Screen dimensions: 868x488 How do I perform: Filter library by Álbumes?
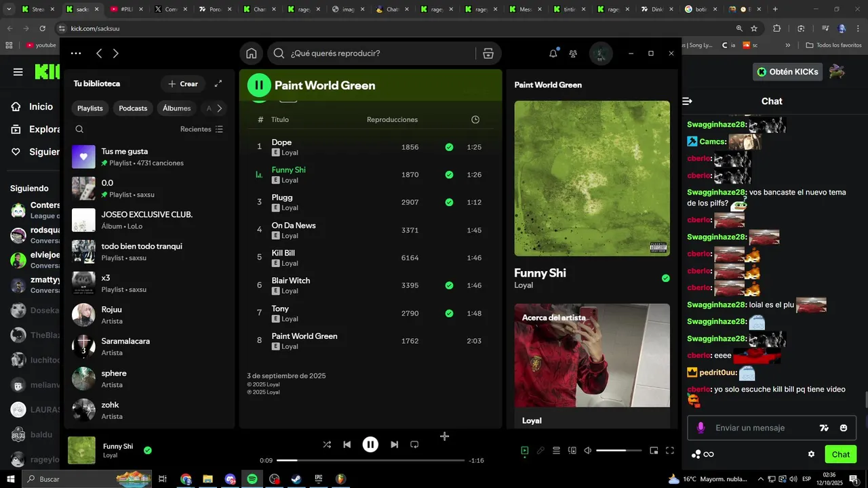point(177,108)
